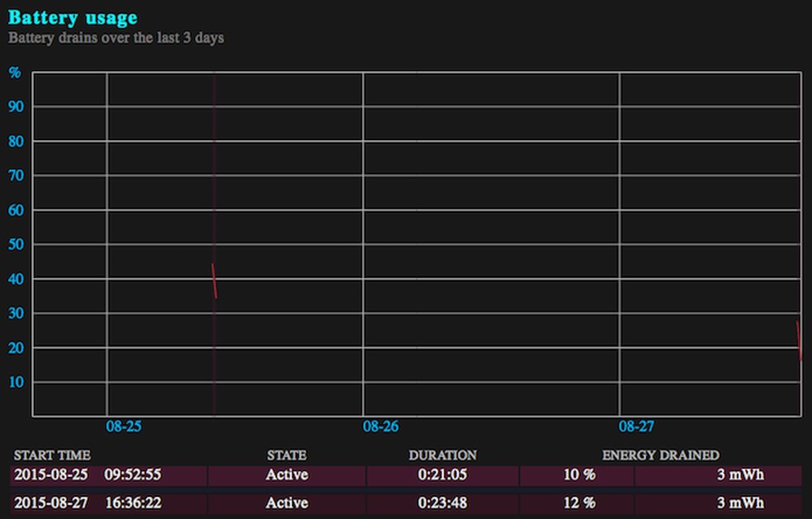
Task: Click the Active state in first row
Action: point(287,475)
